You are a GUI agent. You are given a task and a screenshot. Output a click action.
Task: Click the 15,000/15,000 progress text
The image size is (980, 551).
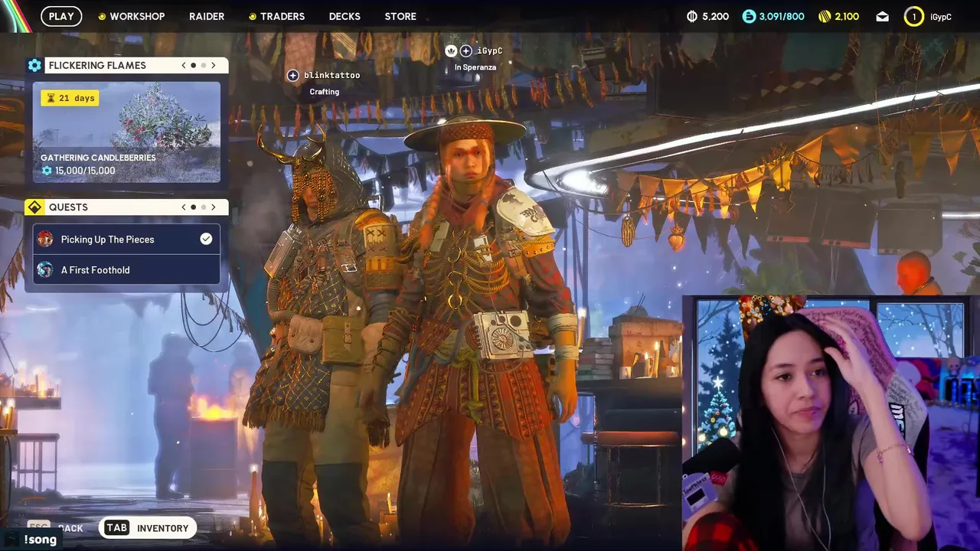click(x=85, y=171)
